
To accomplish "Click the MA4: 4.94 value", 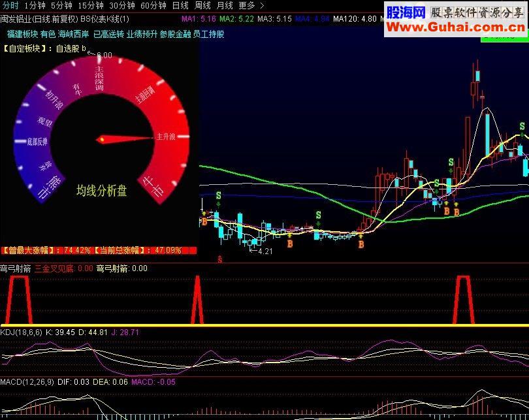I will pos(312,19).
